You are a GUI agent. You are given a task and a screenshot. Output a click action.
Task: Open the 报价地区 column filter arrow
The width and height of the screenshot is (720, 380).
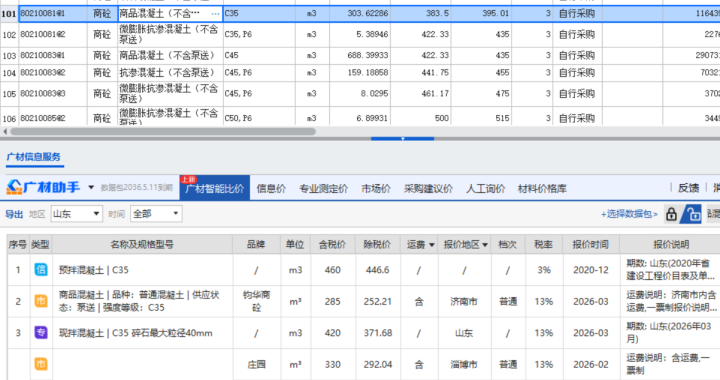[x=485, y=245]
